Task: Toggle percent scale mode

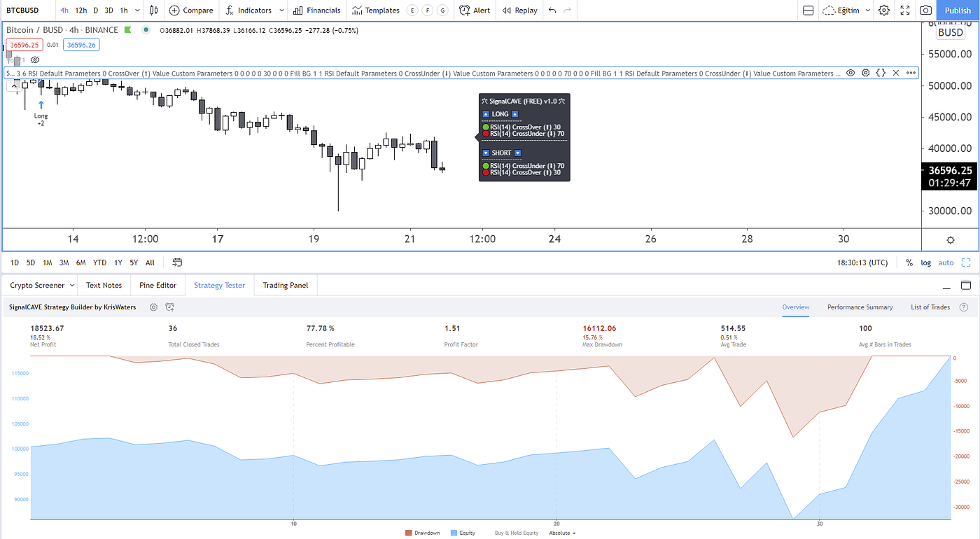Action: click(909, 262)
